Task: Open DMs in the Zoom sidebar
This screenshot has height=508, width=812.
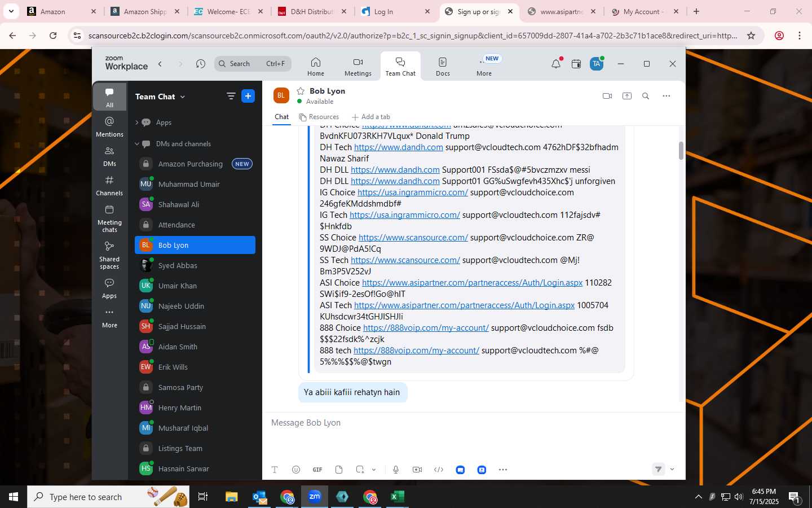Action: [x=109, y=156]
